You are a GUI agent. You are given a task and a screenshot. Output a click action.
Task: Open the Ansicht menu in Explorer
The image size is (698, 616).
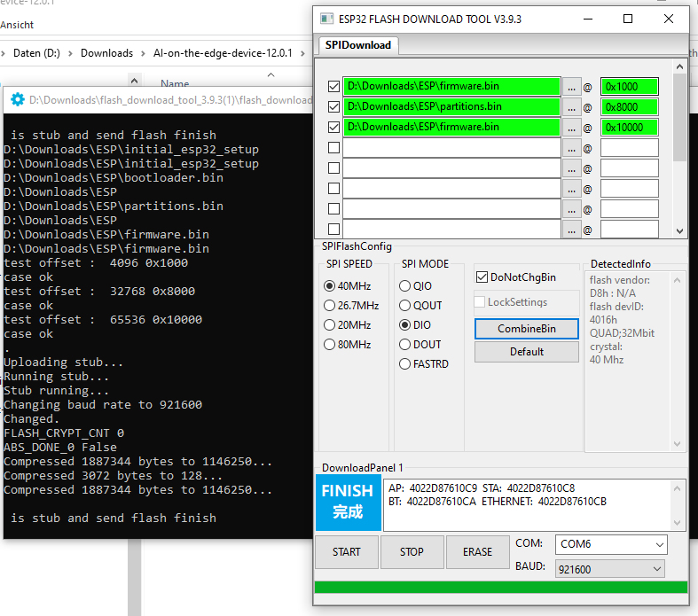pyautogui.click(x=17, y=25)
